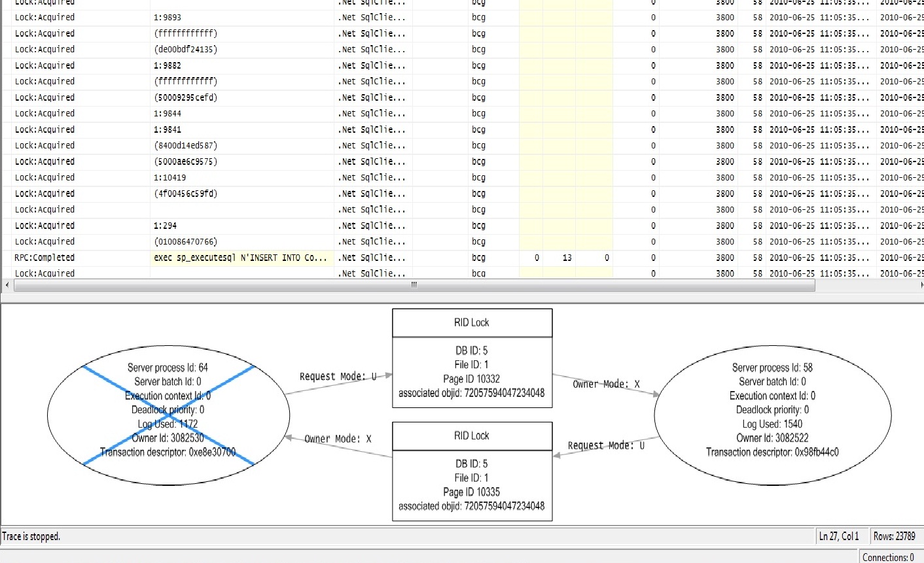Select the Server process Id 58 node
This screenshot has width=924, height=563.
[x=772, y=415]
